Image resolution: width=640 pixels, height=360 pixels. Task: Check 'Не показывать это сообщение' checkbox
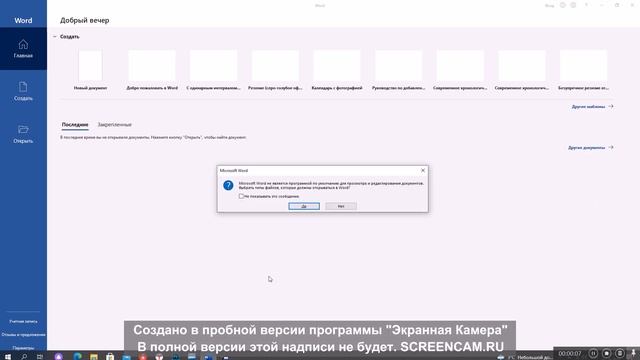[x=241, y=196]
